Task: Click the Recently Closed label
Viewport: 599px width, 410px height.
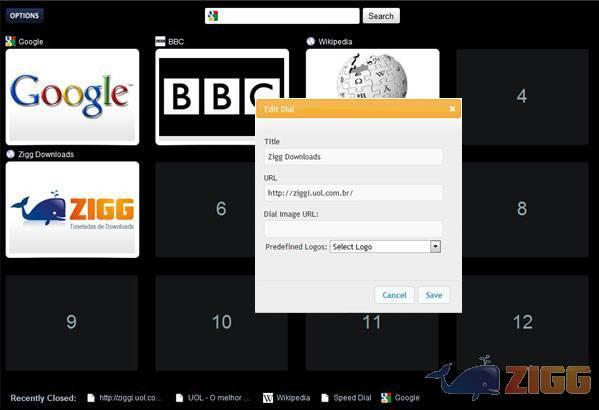Action: [x=43, y=398]
